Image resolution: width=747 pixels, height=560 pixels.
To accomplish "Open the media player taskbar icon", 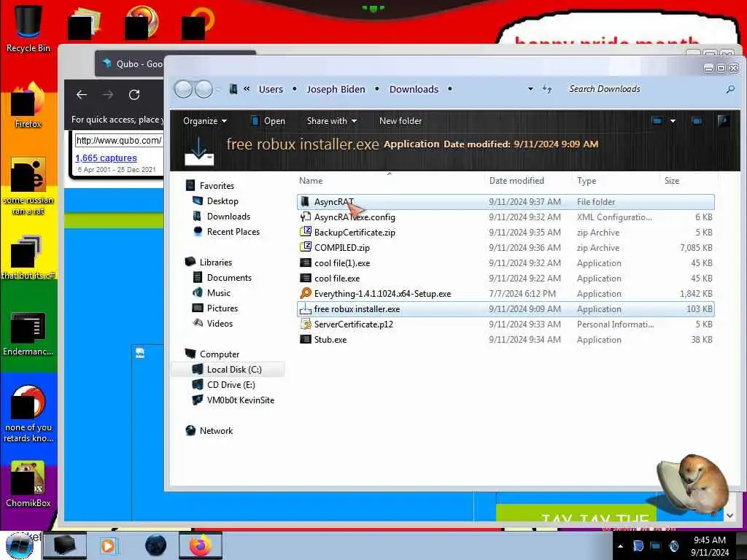I will [x=108, y=545].
